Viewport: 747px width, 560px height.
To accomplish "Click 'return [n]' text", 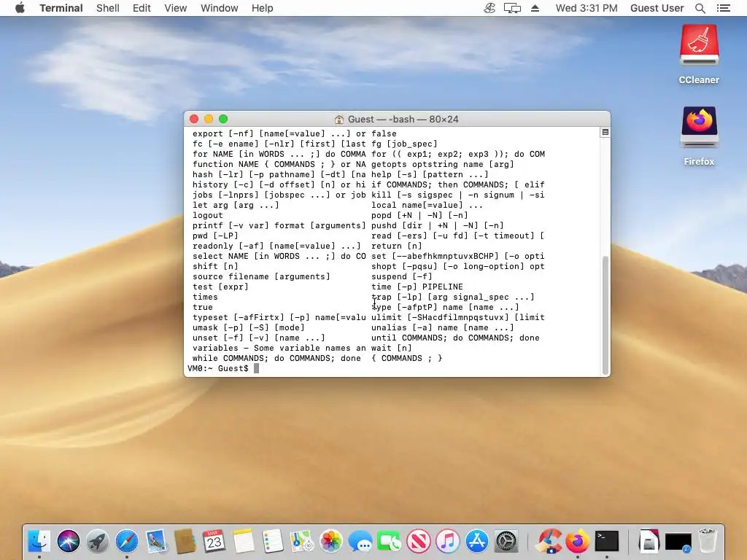I will coord(396,246).
